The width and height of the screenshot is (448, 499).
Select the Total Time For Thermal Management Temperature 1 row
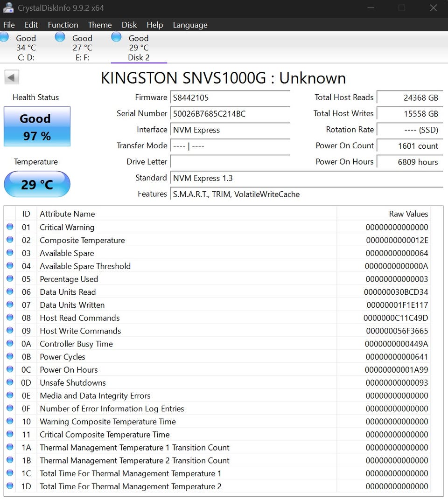pos(217,473)
